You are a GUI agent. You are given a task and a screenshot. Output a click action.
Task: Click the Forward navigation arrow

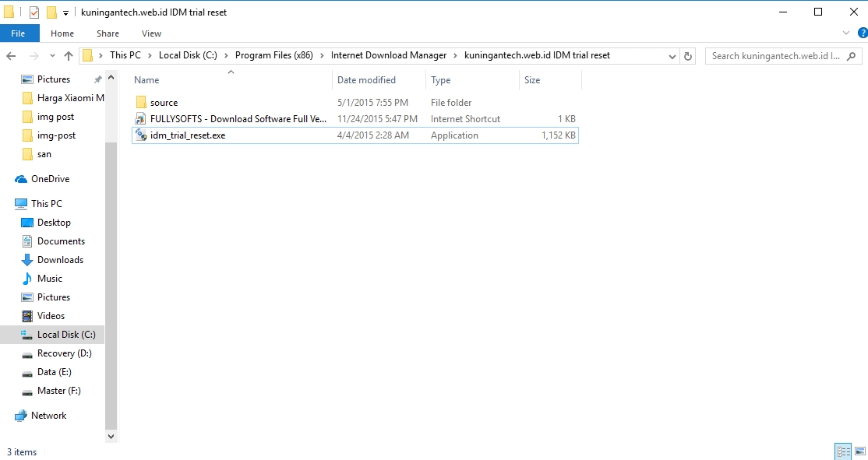coord(34,56)
